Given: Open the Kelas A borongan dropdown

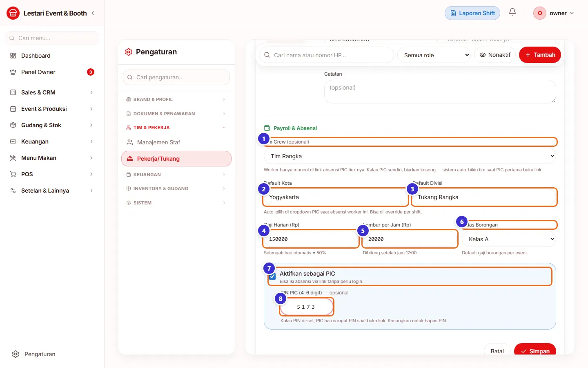Looking at the screenshot, I should click(509, 239).
